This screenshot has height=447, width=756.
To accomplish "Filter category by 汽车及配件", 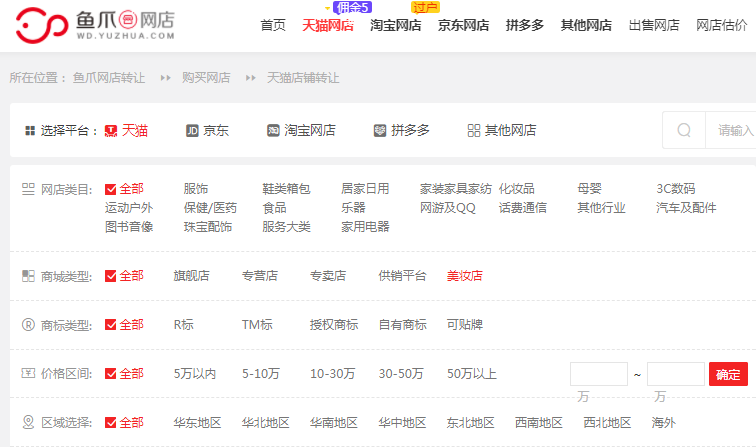I will 686,208.
